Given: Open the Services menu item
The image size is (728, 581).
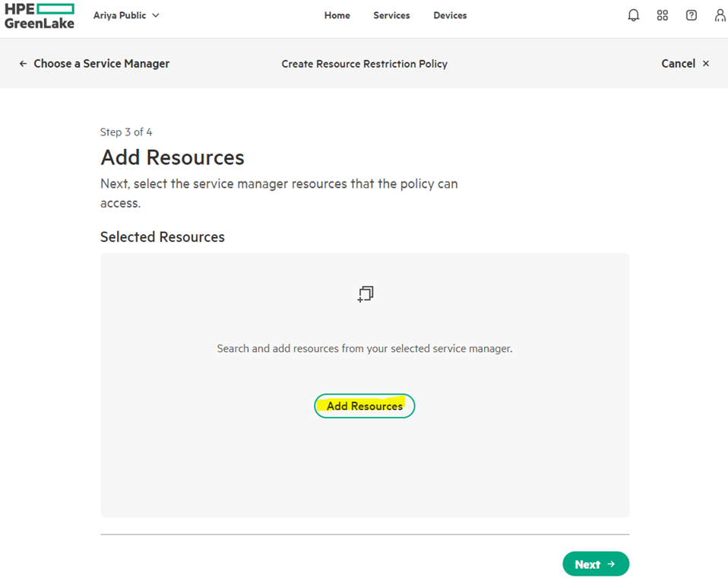Looking at the screenshot, I should [x=391, y=15].
